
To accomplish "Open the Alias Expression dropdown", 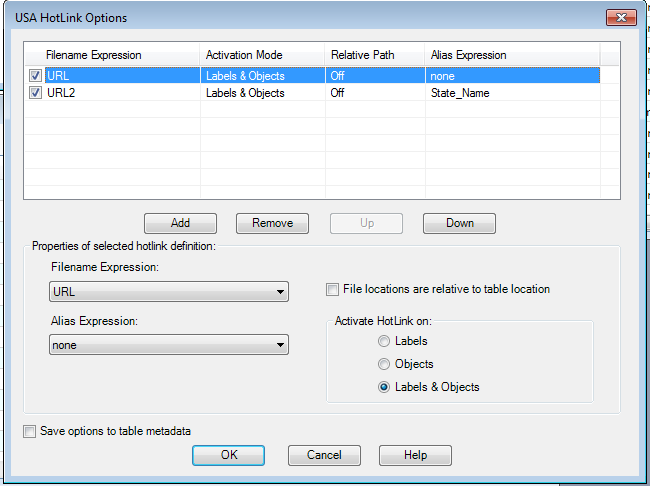I will 169,345.
